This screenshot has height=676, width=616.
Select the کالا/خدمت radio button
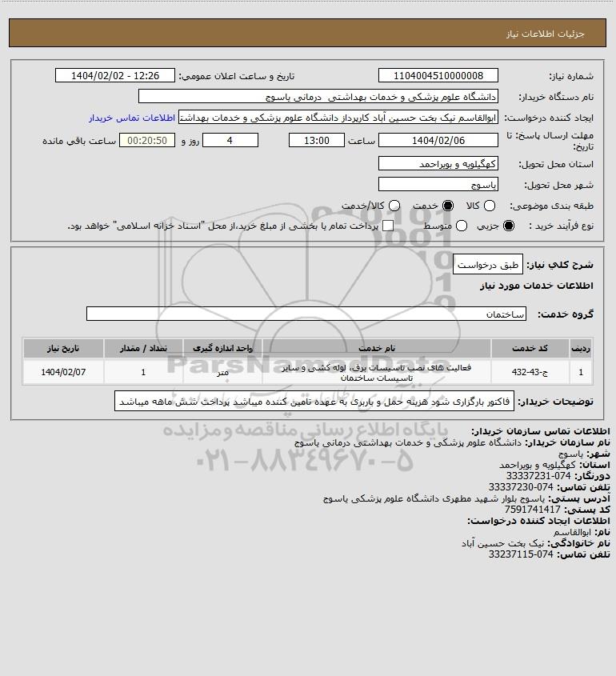click(x=394, y=206)
